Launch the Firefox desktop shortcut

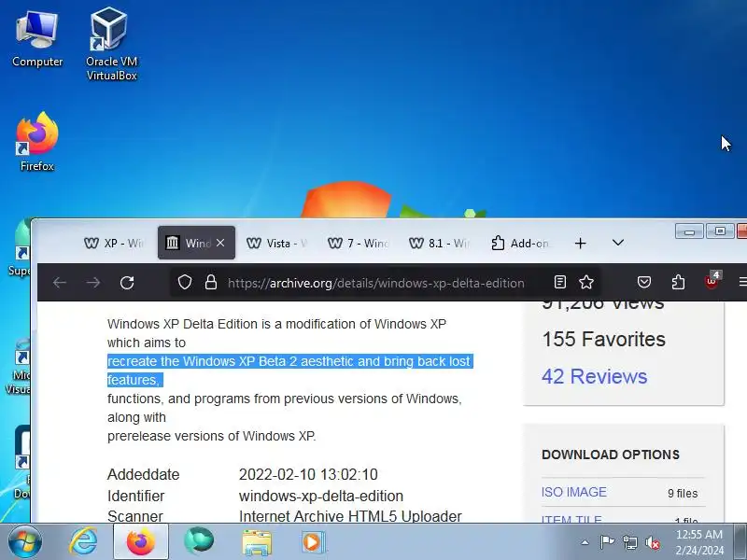[36, 142]
